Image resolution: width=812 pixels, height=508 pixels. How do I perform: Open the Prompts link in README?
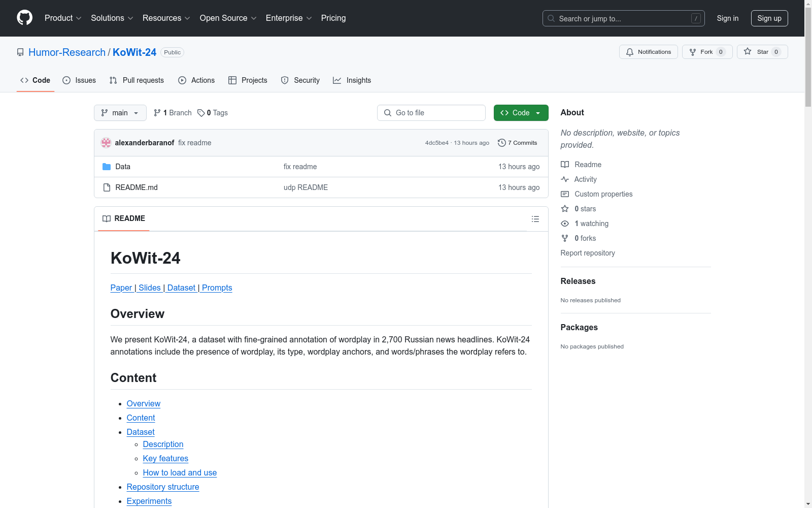pyautogui.click(x=217, y=288)
